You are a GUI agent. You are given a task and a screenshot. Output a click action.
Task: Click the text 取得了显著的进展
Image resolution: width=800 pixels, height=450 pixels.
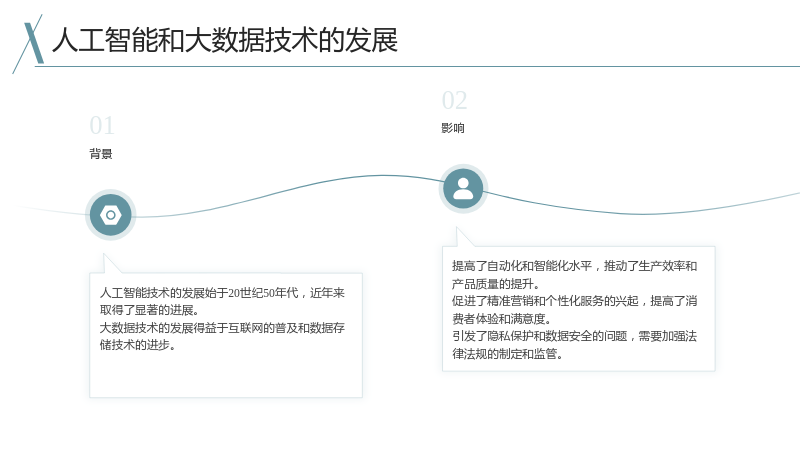(x=146, y=310)
